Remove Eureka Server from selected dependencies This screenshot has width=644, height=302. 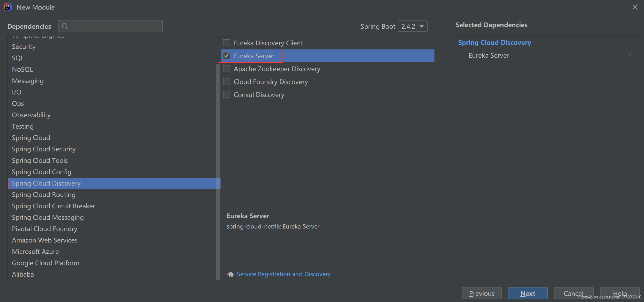pos(629,55)
